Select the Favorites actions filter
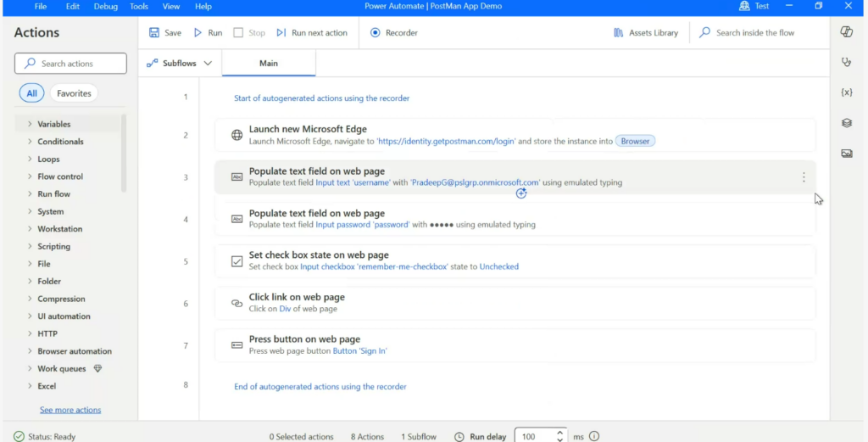The height and width of the screenshot is (442, 868). [74, 93]
